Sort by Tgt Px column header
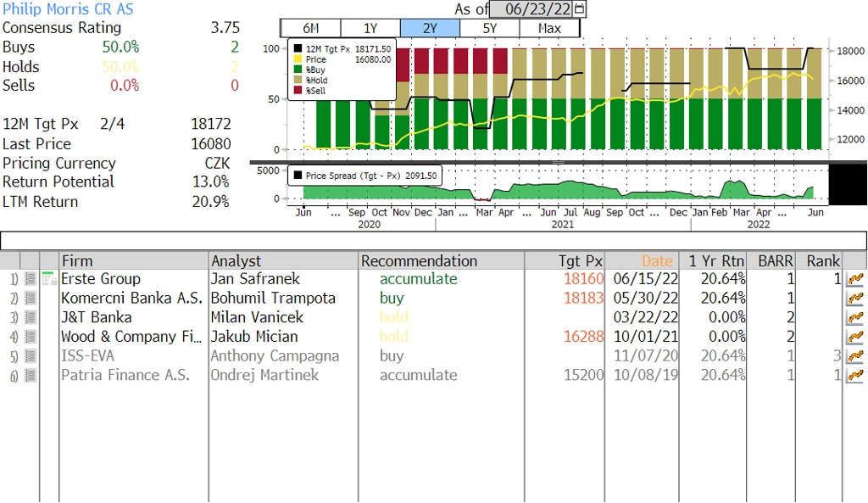Screen dimensions: 868x503 tap(565, 261)
